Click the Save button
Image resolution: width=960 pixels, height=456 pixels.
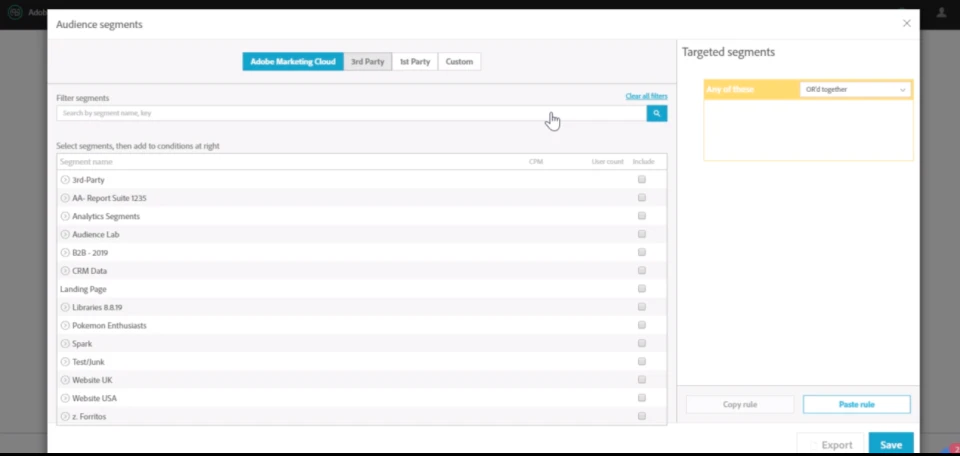point(891,445)
